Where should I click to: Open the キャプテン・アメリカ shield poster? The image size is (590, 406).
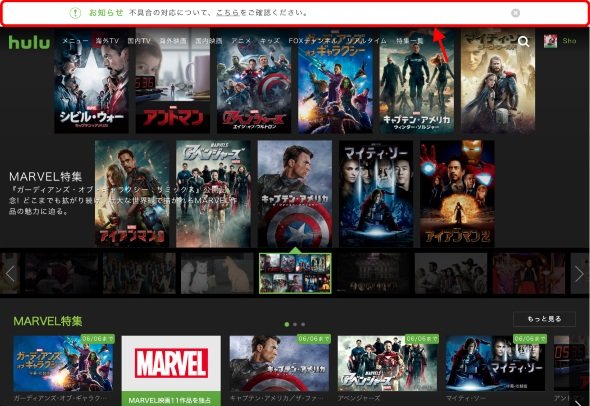point(295,194)
